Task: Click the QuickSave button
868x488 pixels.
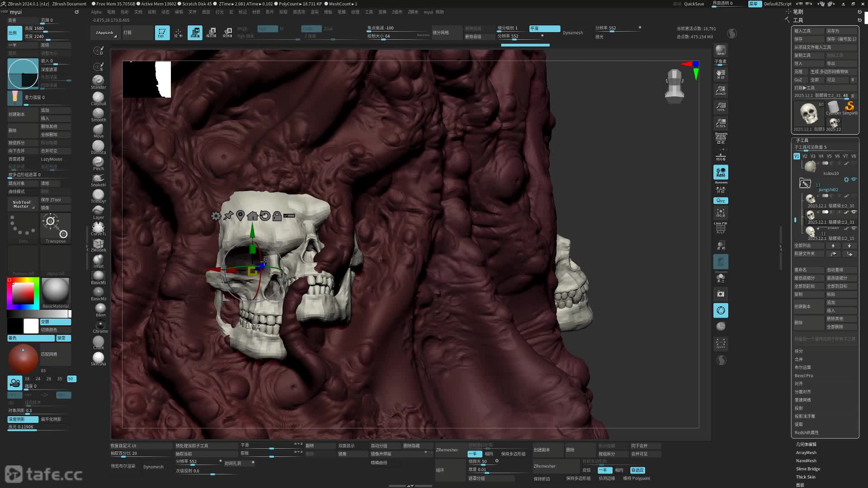Action: pos(693,4)
